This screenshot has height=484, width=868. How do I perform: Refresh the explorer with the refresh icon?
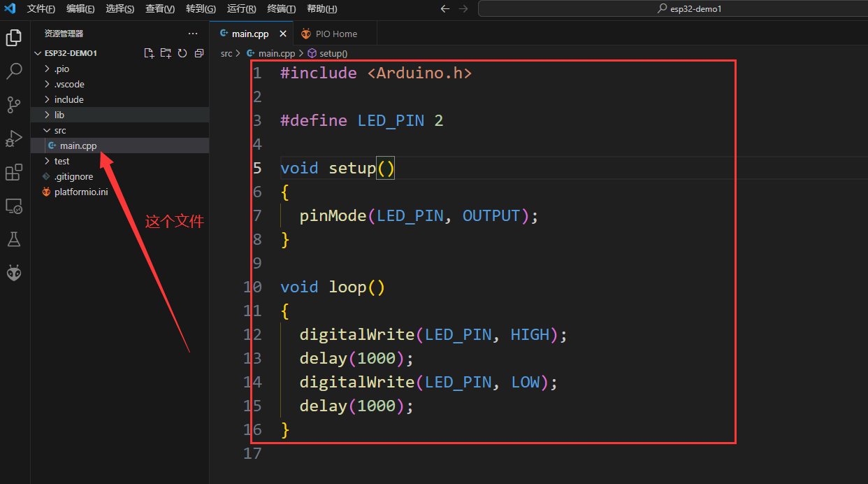[182, 53]
